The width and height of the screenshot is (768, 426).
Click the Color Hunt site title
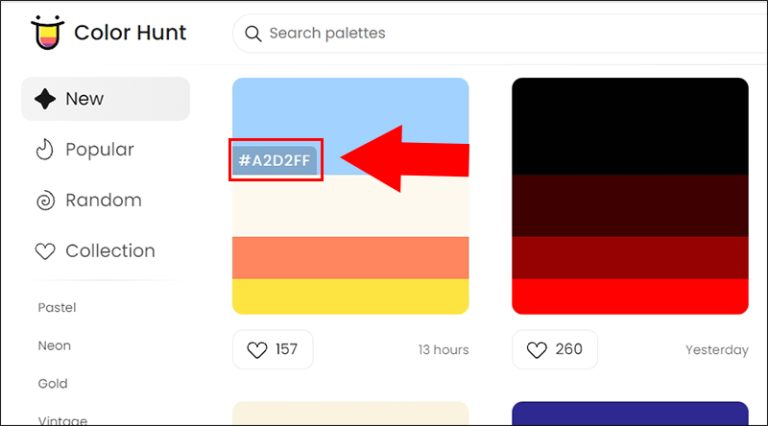130,33
